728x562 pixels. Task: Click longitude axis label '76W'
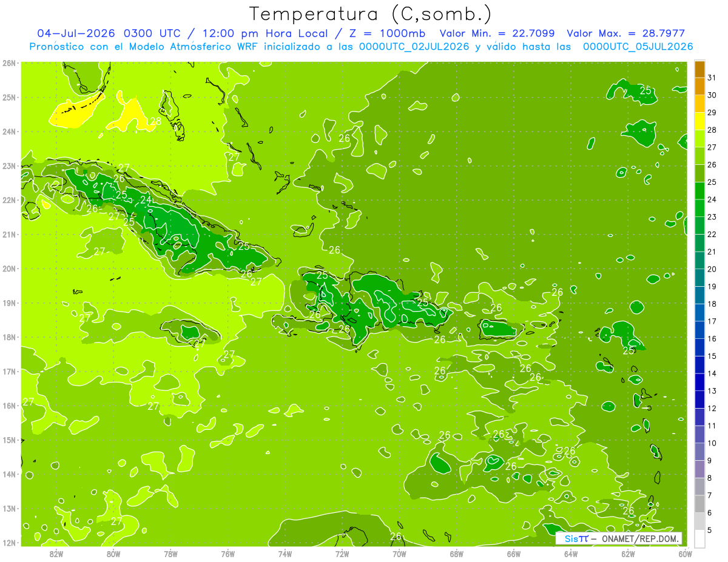(227, 554)
